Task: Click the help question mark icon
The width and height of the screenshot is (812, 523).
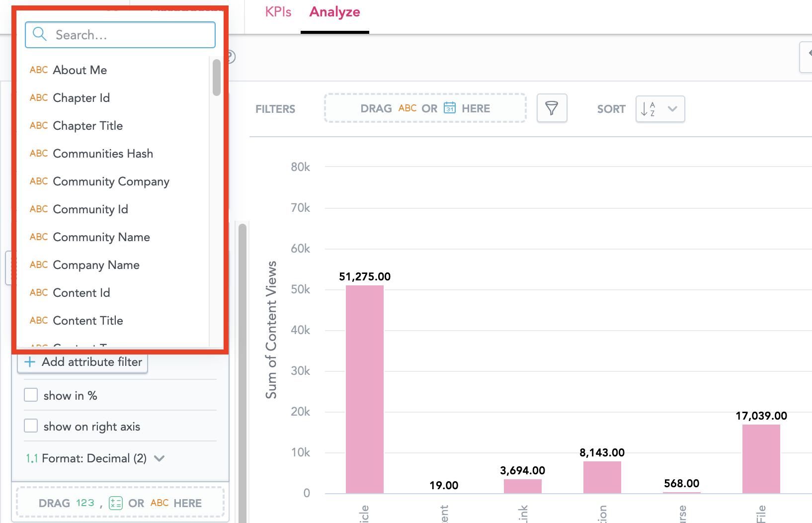Action: [x=231, y=57]
